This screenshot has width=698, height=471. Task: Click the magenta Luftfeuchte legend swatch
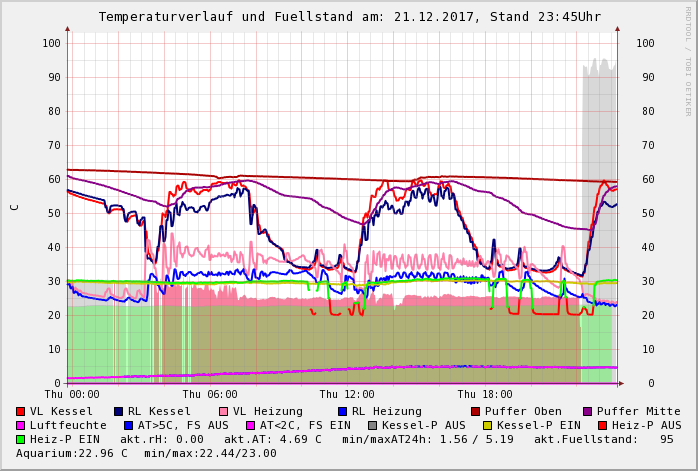tap(21, 425)
